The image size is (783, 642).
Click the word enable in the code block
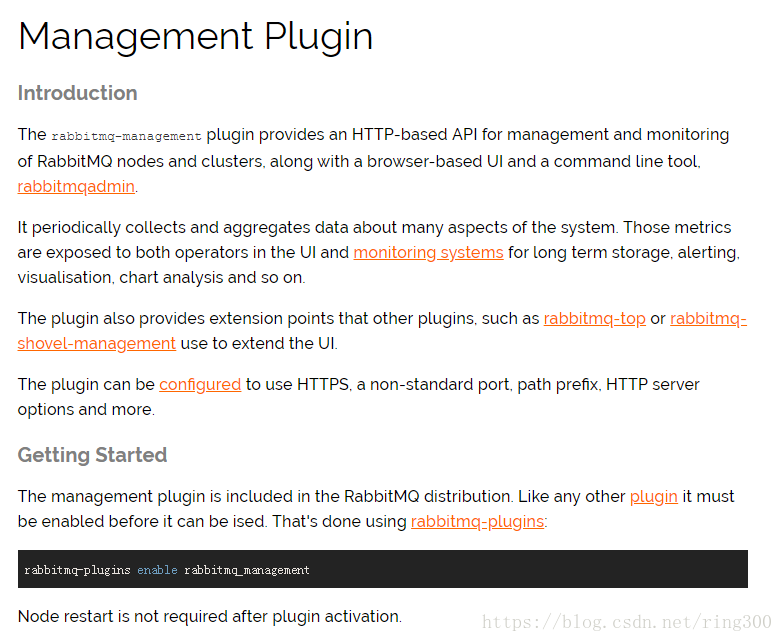pyautogui.click(x=157, y=570)
